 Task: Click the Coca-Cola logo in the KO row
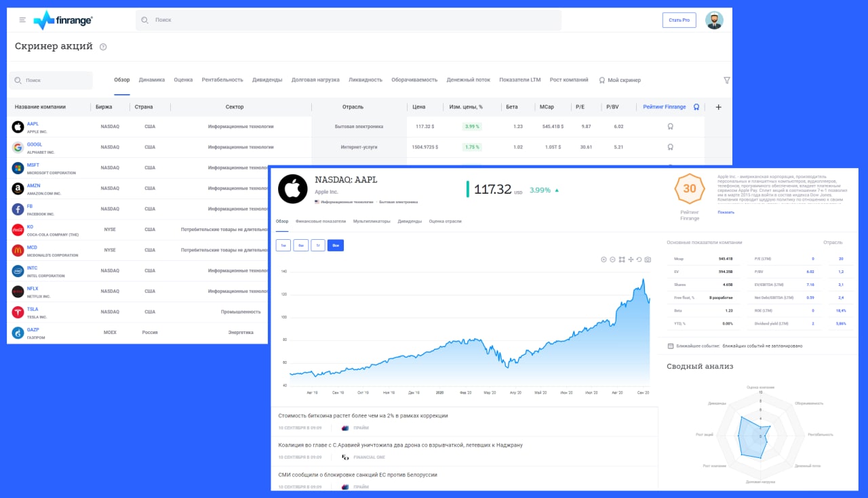pyautogui.click(x=18, y=230)
